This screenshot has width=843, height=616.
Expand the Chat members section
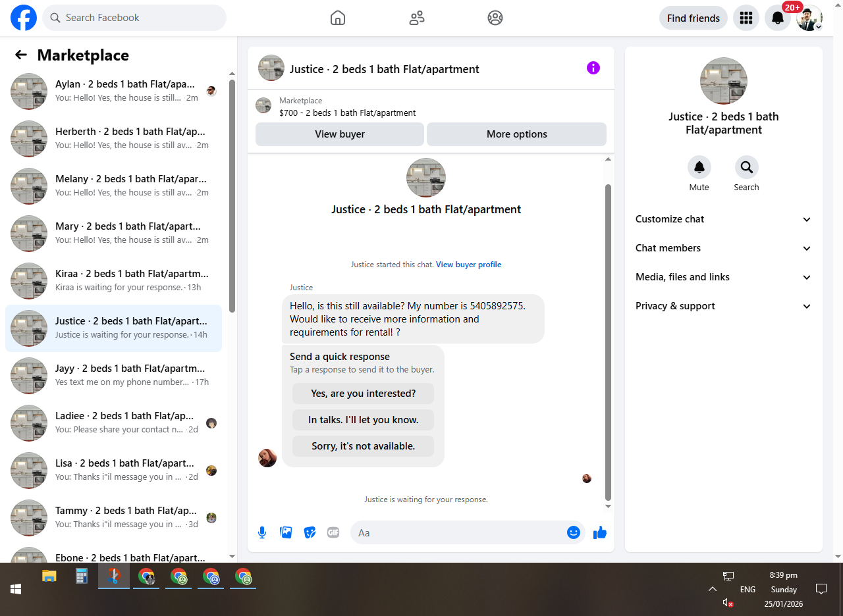[724, 248]
